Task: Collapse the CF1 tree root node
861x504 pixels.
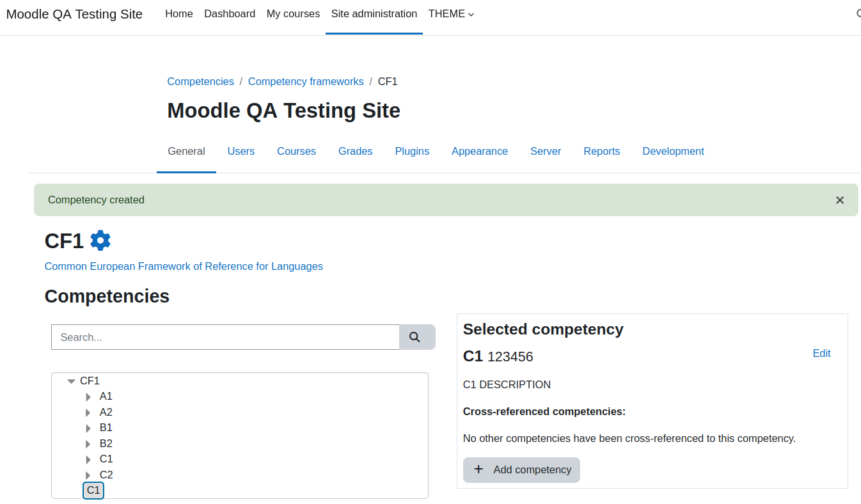Action: point(71,381)
